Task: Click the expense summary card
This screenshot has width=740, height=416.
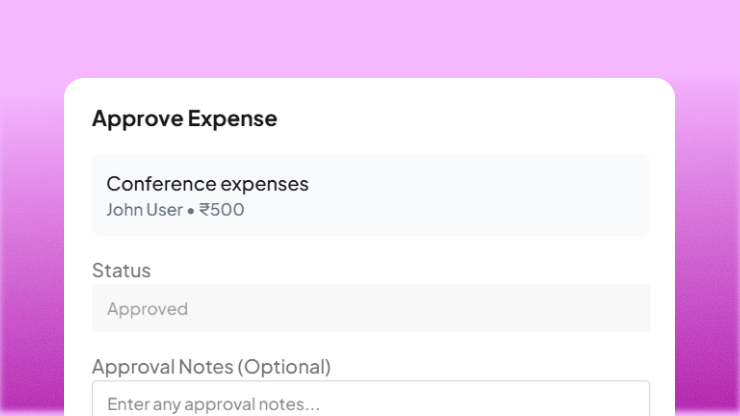Action: (x=370, y=195)
